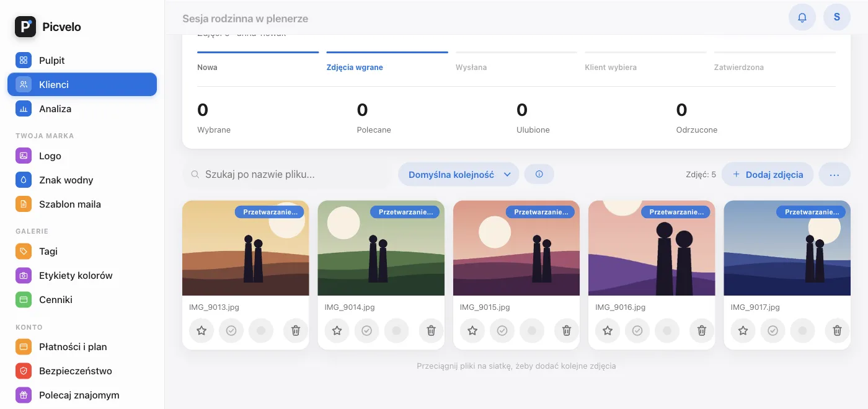Click the Klient wybiera stage label
This screenshot has height=409, width=868.
pos(611,68)
